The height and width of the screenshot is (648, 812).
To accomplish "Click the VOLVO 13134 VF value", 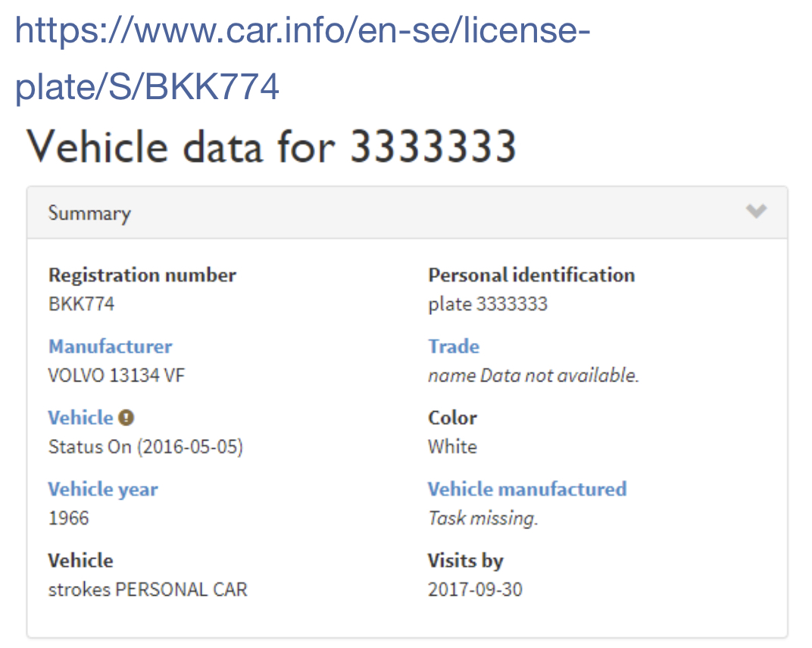I will (116, 375).
